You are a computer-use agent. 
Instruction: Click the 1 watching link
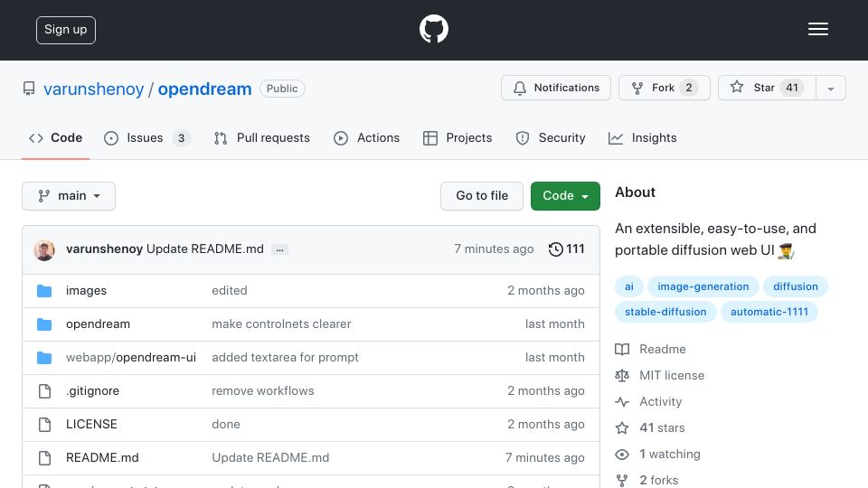pyautogui.click(x=657, y=455)
